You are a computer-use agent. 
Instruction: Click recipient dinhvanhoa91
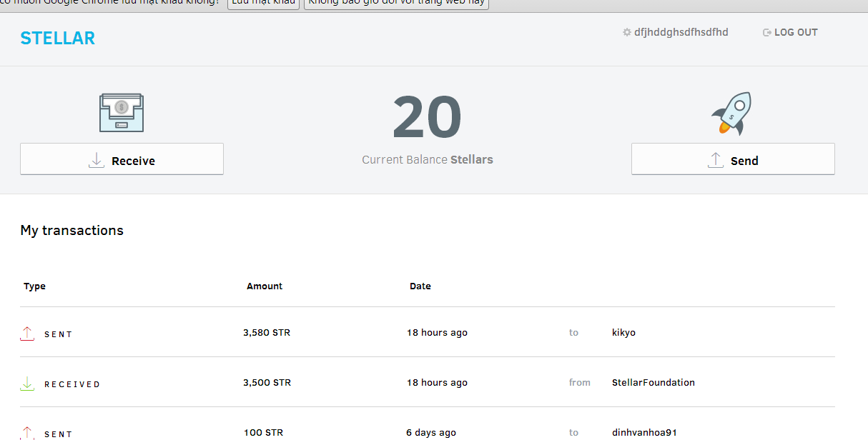(x=644, y=432)
